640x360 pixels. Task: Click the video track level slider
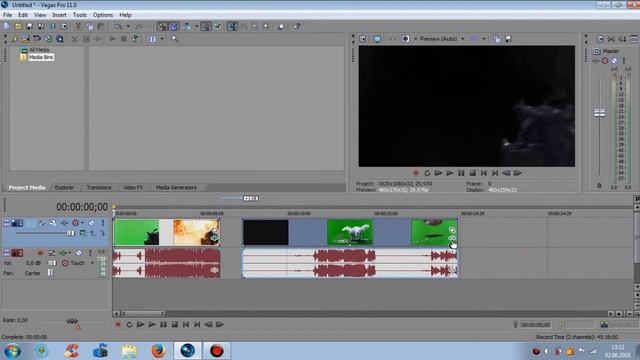pyautogui.click(x=71, y=233)
